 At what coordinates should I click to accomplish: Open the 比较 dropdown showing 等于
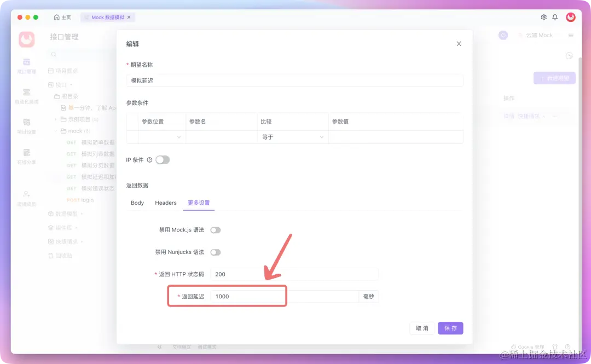pos(292,137)
